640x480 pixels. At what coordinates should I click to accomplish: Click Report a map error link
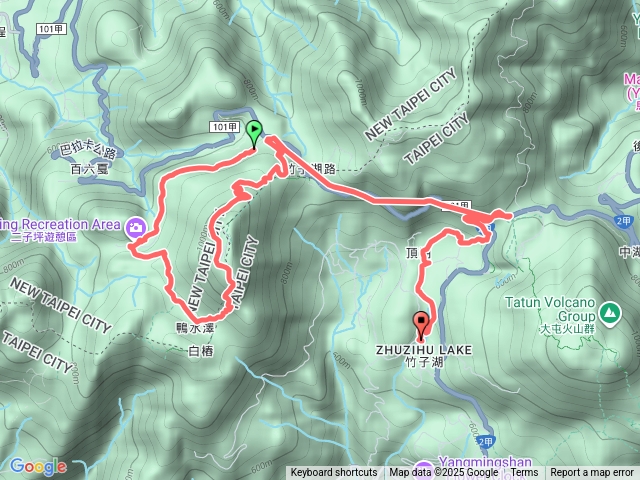pyautogui.click(x=591, y=473)
